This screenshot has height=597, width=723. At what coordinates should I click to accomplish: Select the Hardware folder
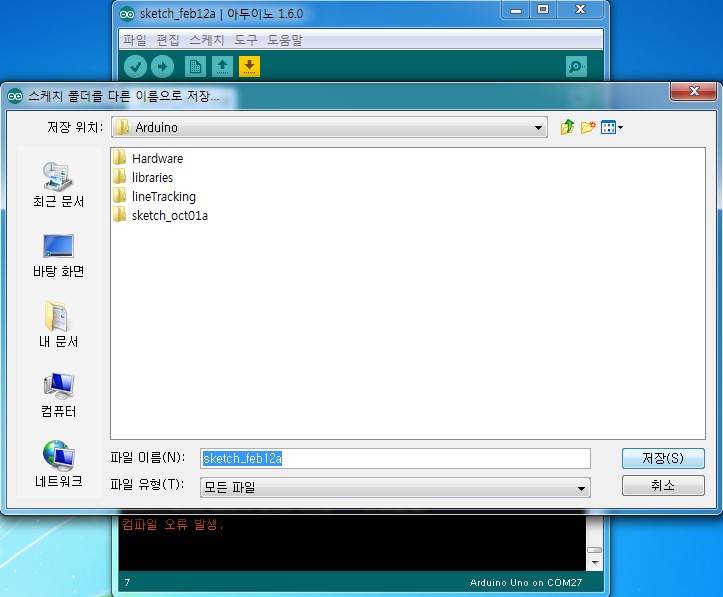[x=148, y=158]
